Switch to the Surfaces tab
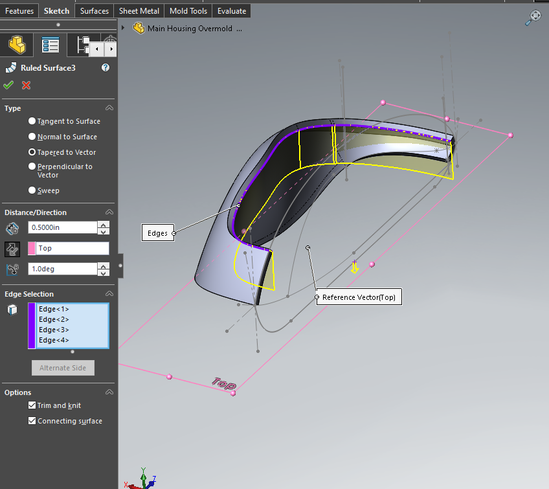 tap(94, 11)
